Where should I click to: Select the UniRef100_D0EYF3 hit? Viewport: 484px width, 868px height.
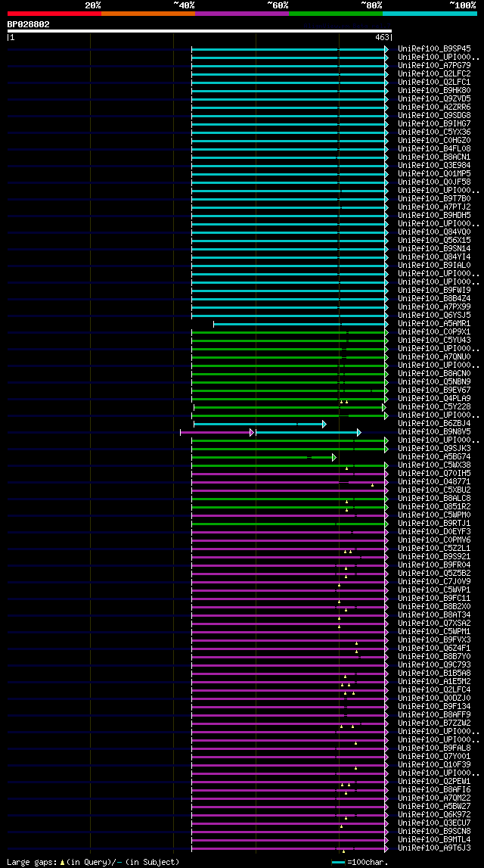click(x=434, y=531)
